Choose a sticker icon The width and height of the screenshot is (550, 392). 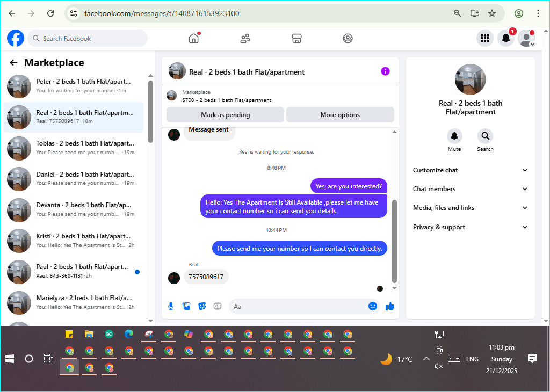[x=202, y=306]
